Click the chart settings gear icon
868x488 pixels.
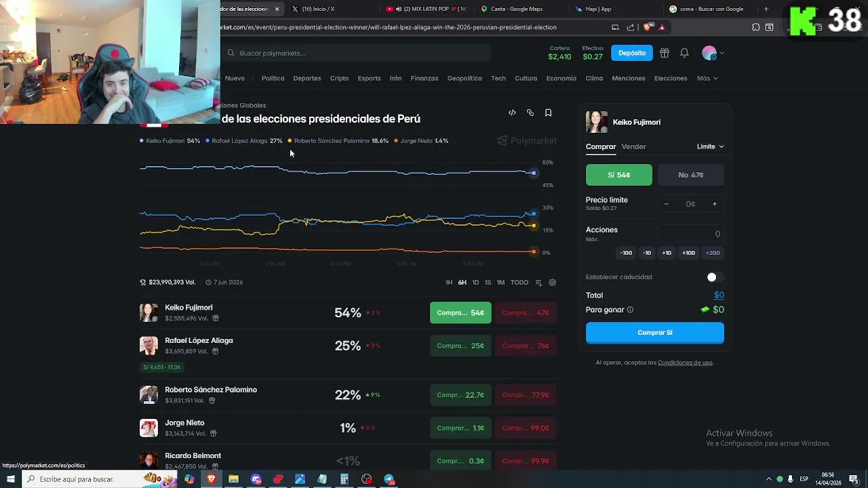553,283
